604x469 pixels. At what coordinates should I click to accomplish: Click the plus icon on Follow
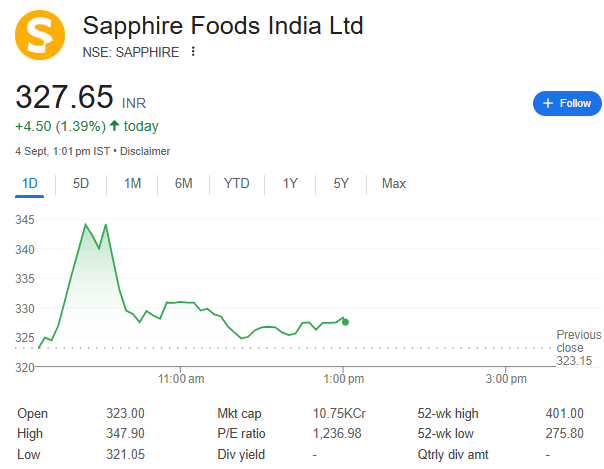pyautogui.click(x=547, y=103)
